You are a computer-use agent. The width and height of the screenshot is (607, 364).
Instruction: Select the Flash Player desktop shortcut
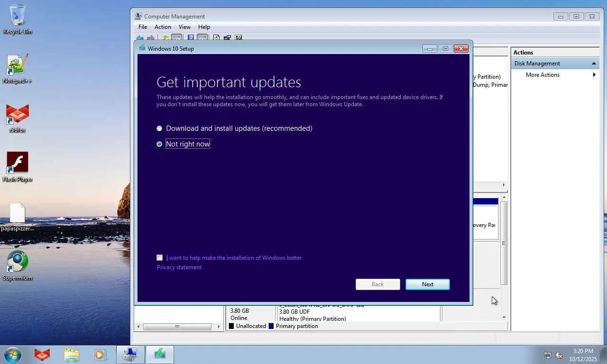tap(18, 167)
